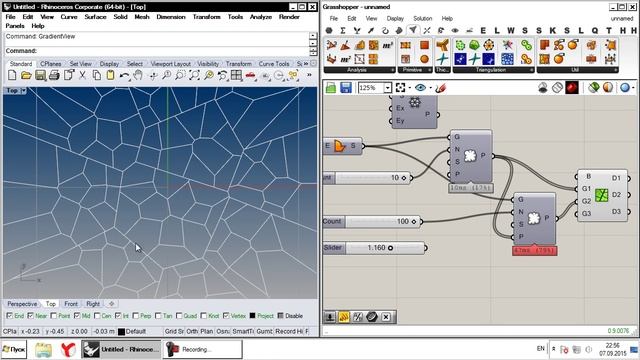Click the blue Save disk icon in Grasshopper
The height and width of the screenshot is (360, 640).
[346, 88]
